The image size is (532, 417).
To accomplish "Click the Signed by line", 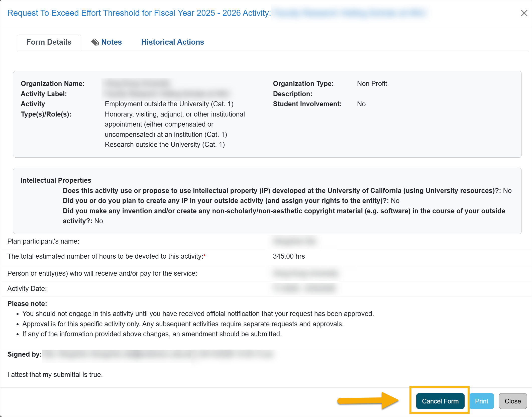I will tap(24, 354).
